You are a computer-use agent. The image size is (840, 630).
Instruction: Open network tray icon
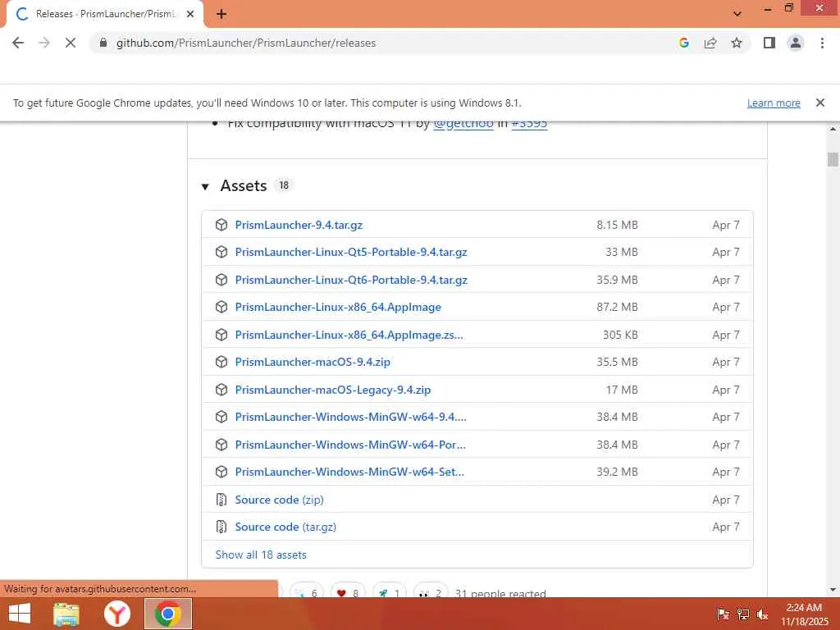pyautogui.click(x=743, y=614)
